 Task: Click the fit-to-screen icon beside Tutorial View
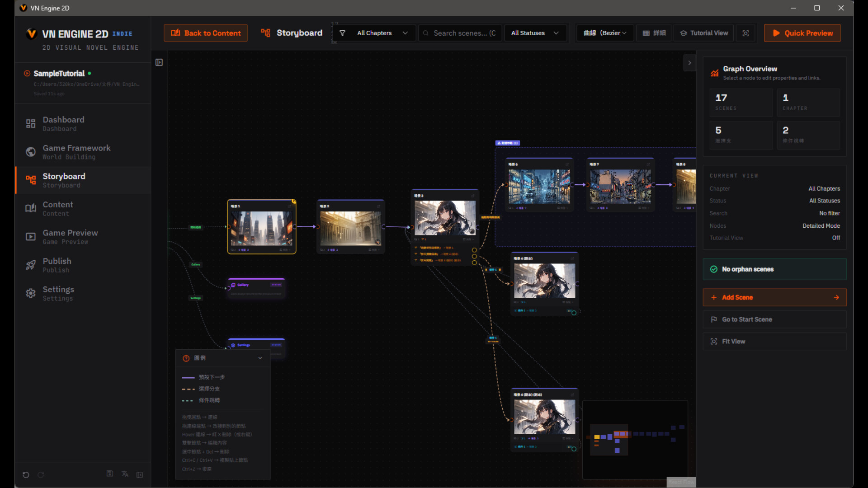click(745, 33)
